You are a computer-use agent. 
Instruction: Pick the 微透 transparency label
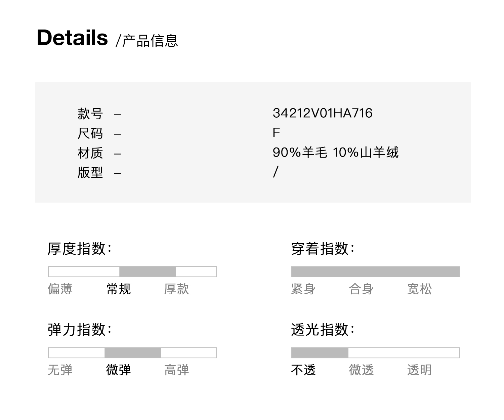coord(361,370)
